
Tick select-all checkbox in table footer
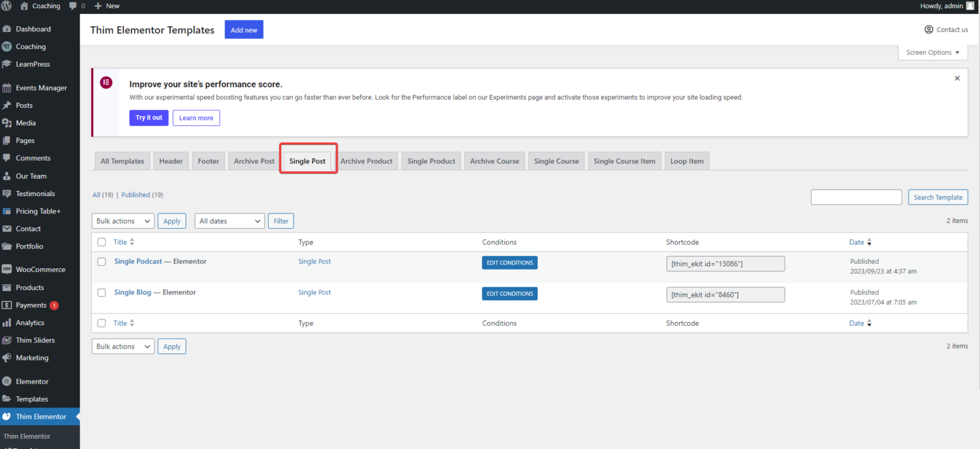(101, 323)
